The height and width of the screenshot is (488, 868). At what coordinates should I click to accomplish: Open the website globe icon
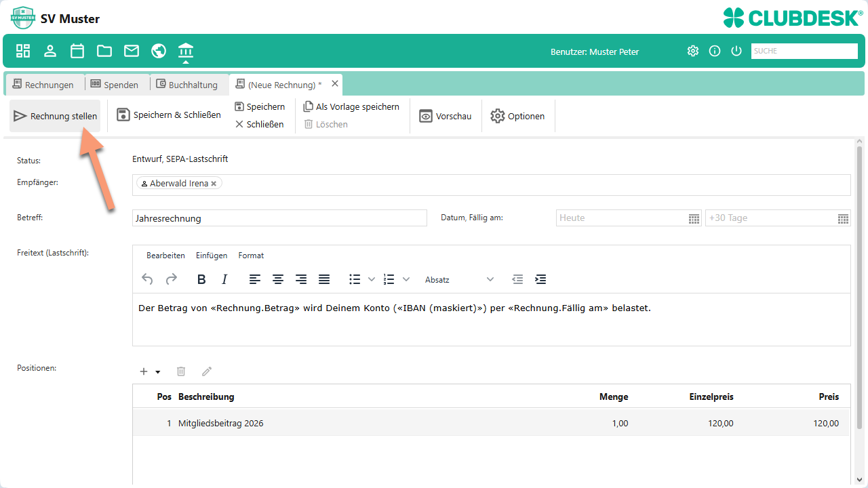(x=159, y=51)
